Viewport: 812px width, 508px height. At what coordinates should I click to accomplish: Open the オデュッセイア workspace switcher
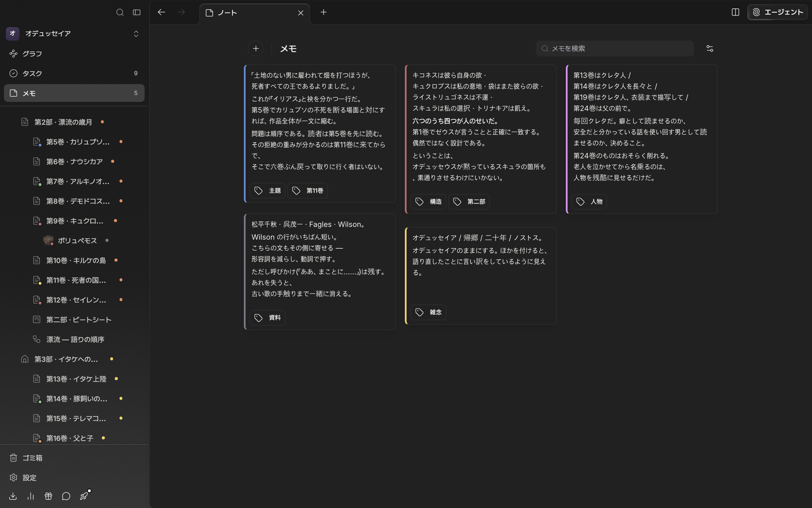coord(74,34)
